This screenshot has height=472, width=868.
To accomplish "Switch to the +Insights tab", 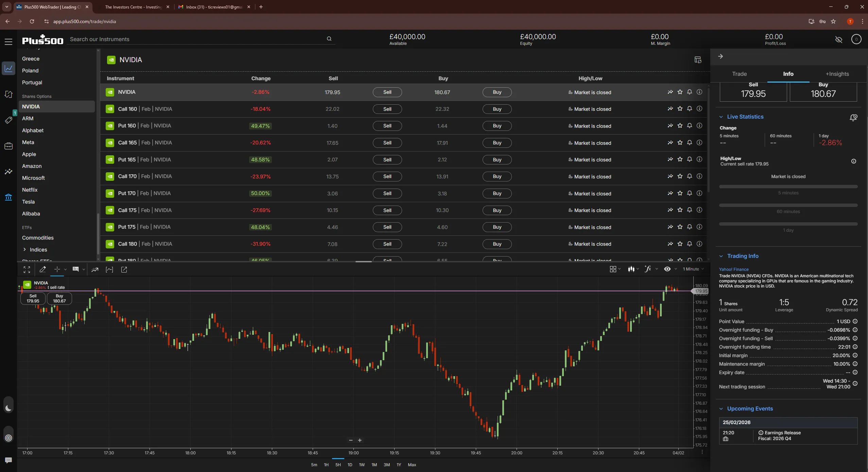I will pyautogui.click(x=837, y=74).
